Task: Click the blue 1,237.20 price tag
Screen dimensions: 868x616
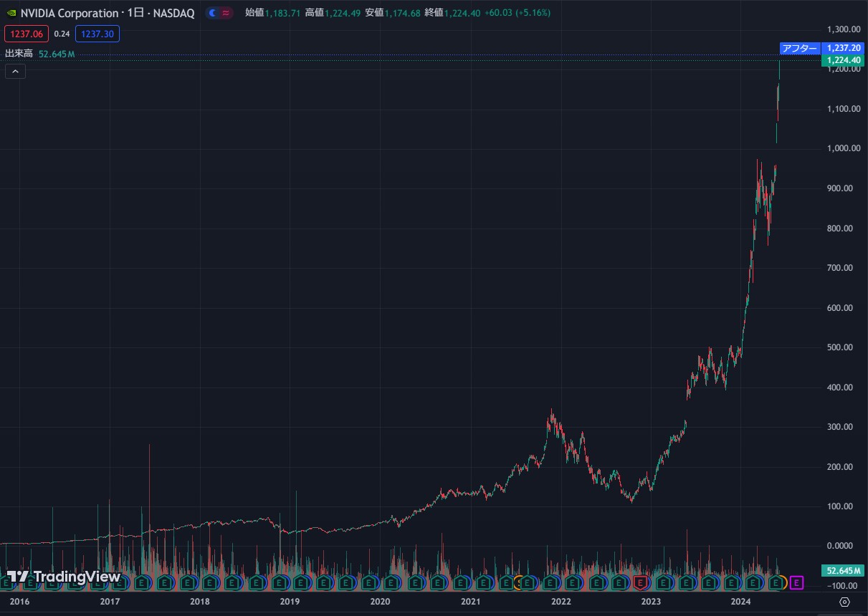Action: [x=842, y=48]
